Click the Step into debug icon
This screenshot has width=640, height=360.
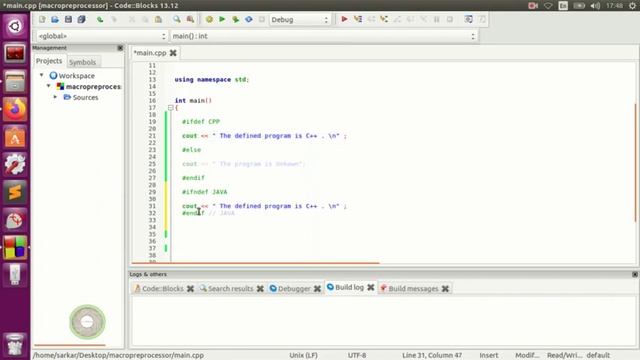(x=384, y=19)
